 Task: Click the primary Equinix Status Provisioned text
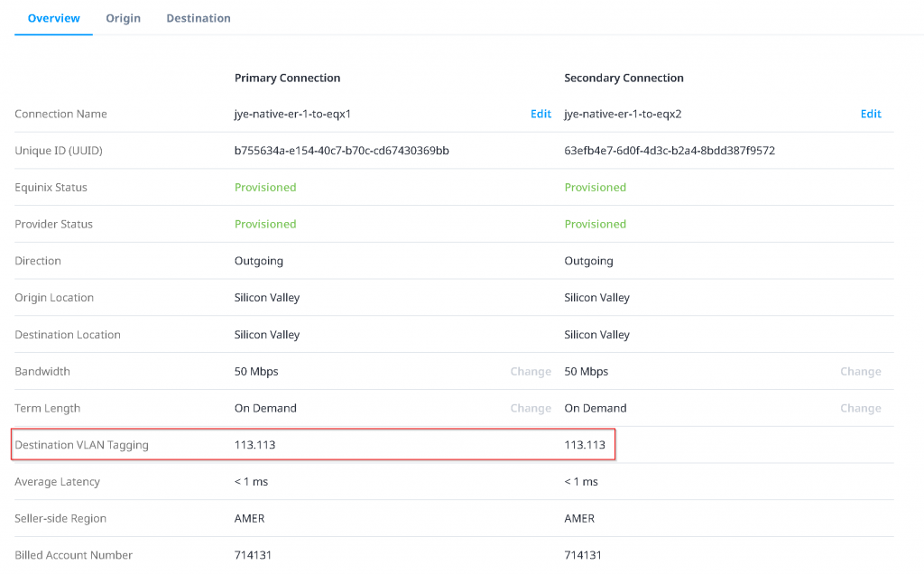265,188
